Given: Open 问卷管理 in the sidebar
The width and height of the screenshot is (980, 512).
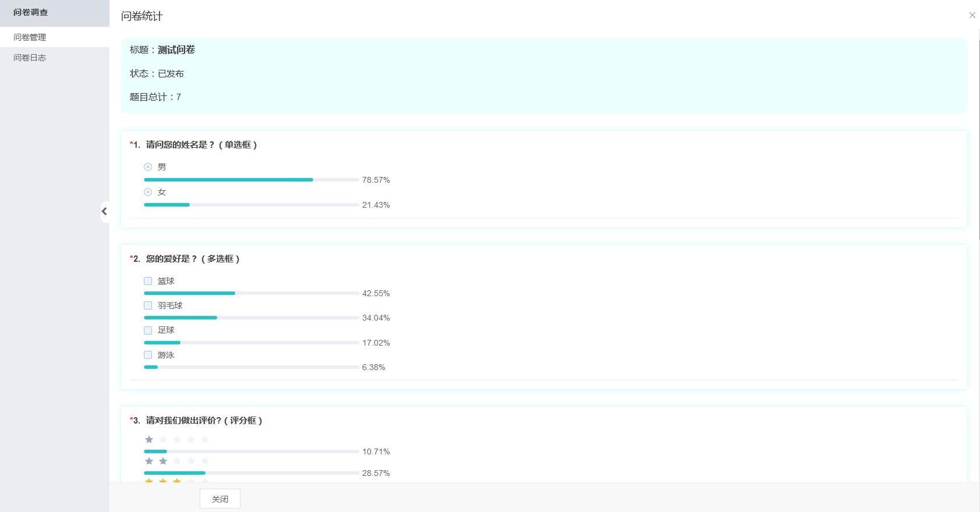Looking at the screenshot, I should pyautogui.click(x=30, y=37).
